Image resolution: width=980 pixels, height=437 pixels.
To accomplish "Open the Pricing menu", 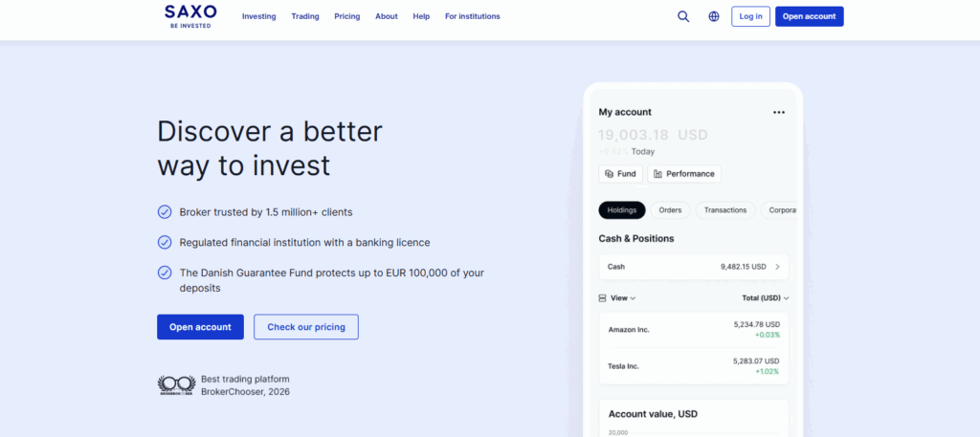I will [347, 16].
